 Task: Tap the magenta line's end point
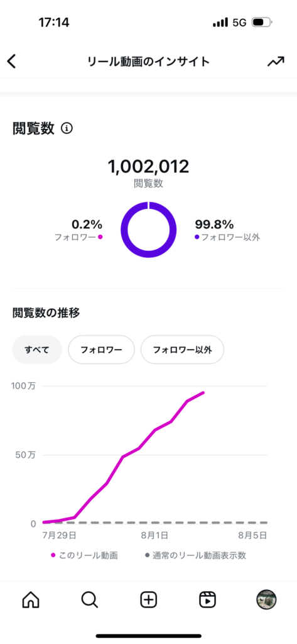203,392
